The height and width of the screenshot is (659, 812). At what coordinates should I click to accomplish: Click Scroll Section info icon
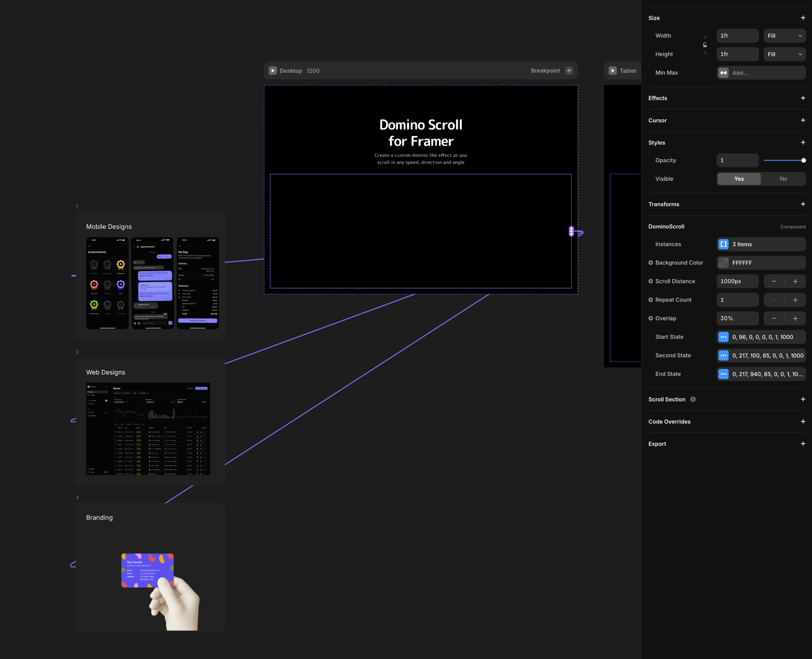[693, 399]
